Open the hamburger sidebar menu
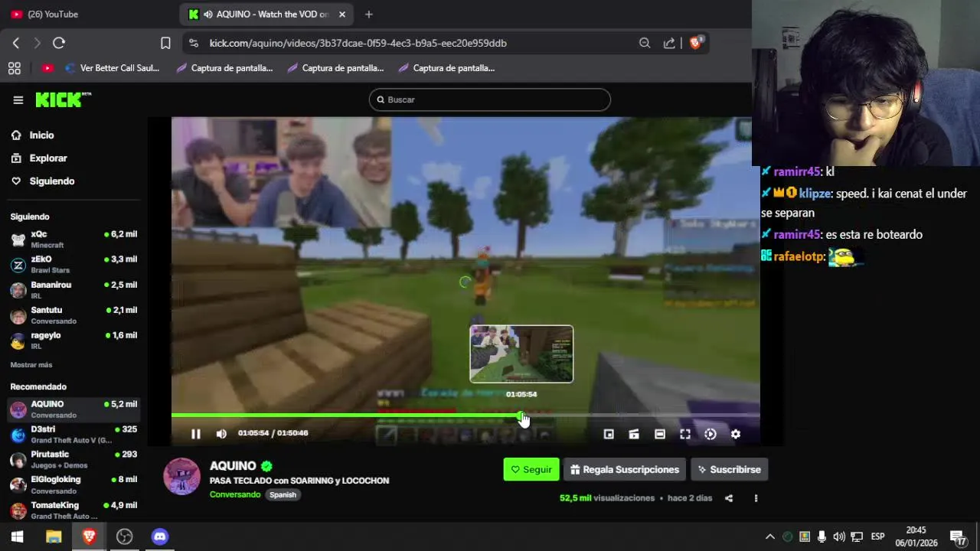980x551 pixels. click(18, 99)
